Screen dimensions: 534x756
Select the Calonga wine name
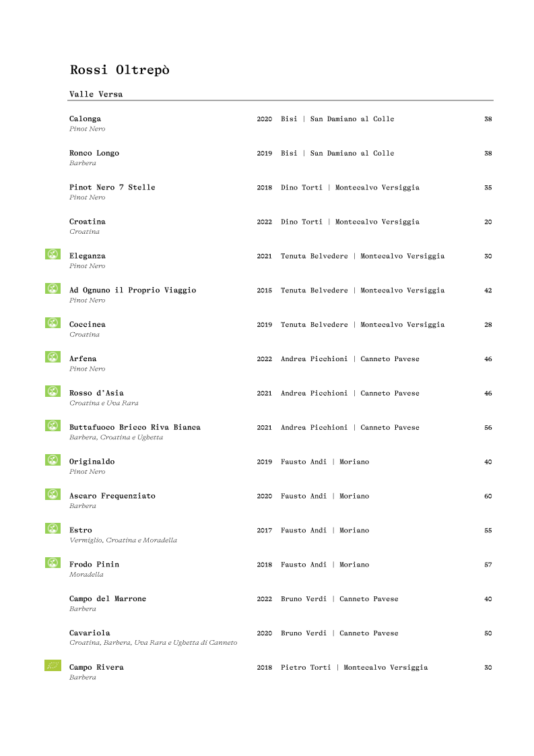tap(85, 119)
